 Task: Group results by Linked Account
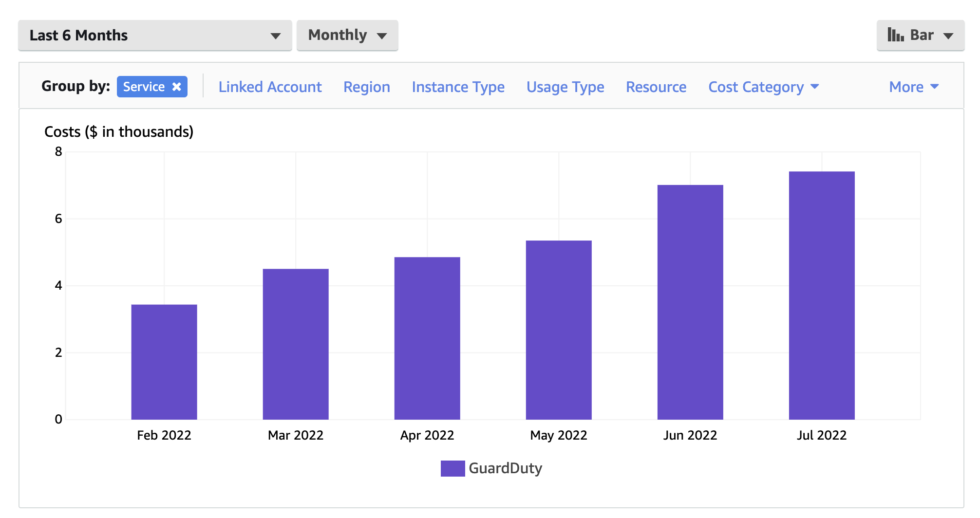coord(270,87)
